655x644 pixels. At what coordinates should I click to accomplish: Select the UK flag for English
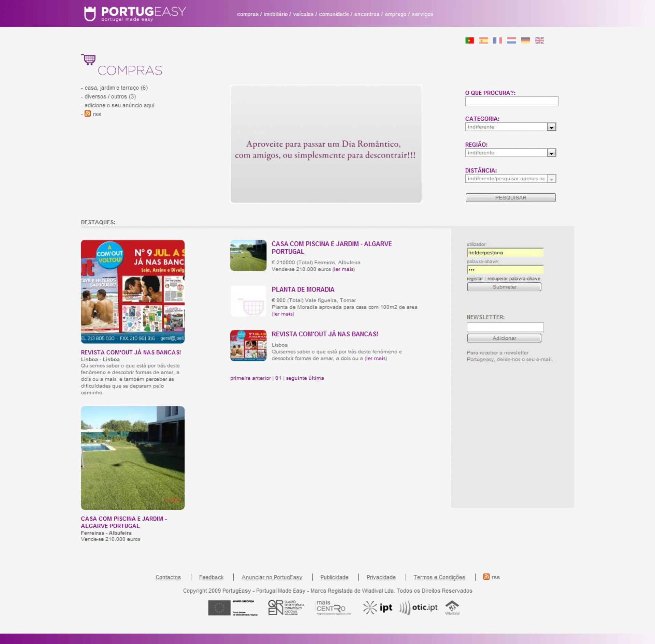coord(539,41)
